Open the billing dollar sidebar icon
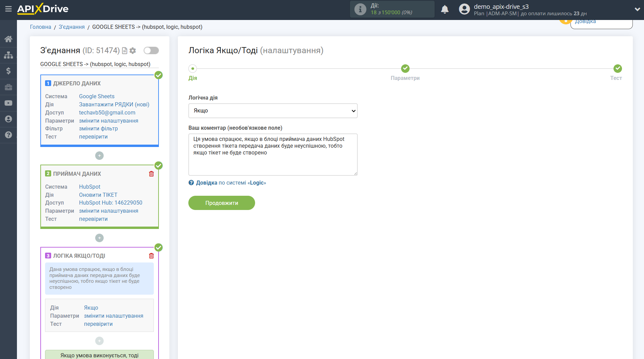644x359 pixels. tap(8, 71)
